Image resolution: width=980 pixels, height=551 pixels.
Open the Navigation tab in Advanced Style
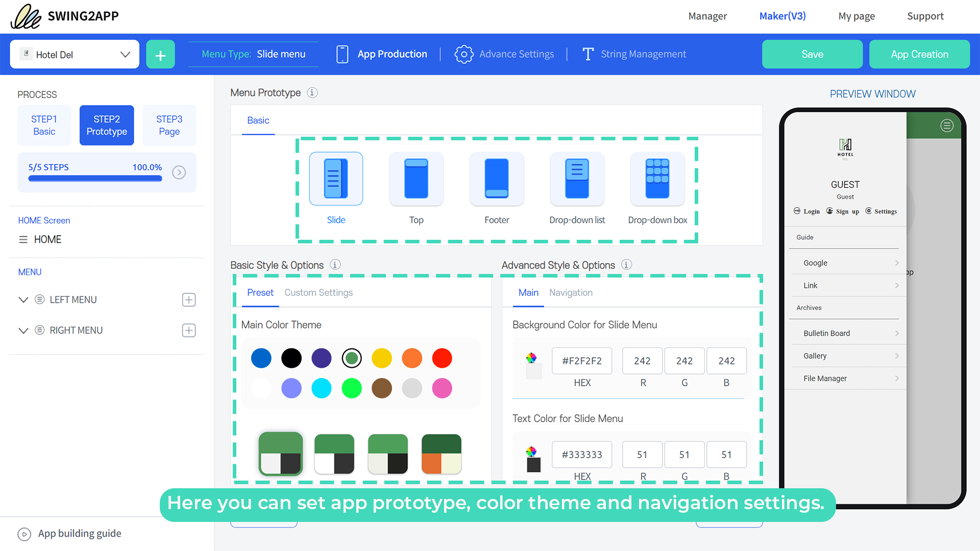tap(571, 292)
